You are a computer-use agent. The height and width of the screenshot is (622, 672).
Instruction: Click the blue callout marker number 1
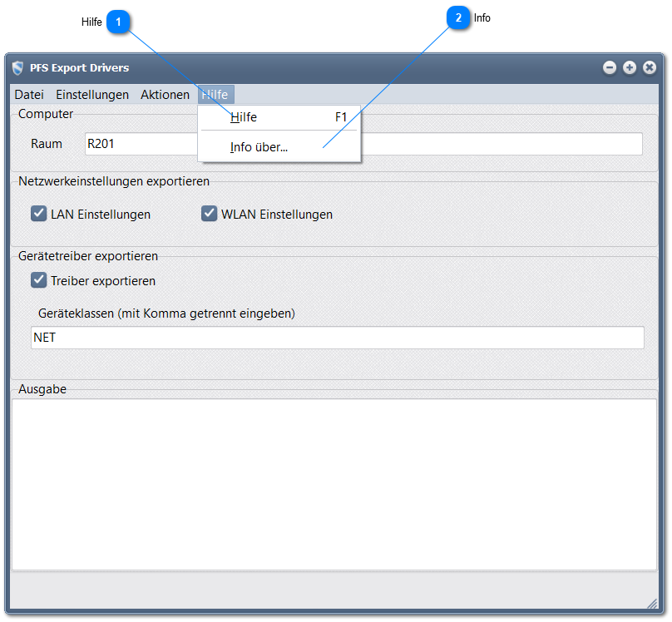click(x=120, y=22)
